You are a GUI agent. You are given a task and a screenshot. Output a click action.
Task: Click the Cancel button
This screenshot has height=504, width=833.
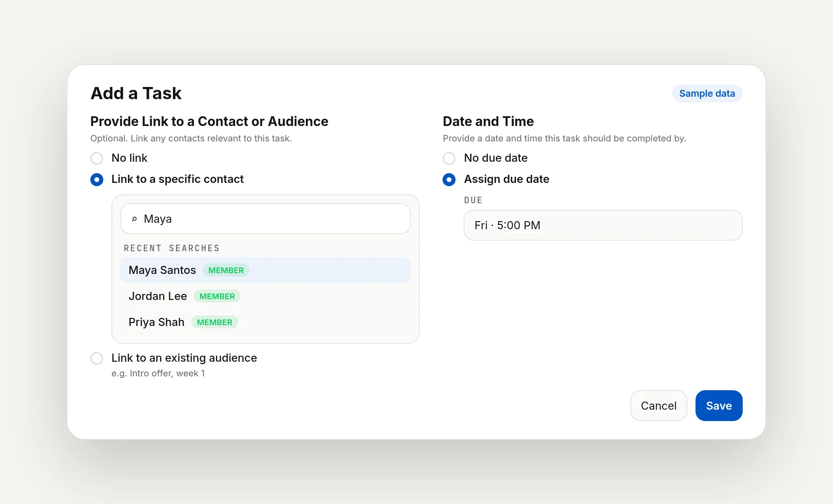pyautogui.click(x=659, y=406)
